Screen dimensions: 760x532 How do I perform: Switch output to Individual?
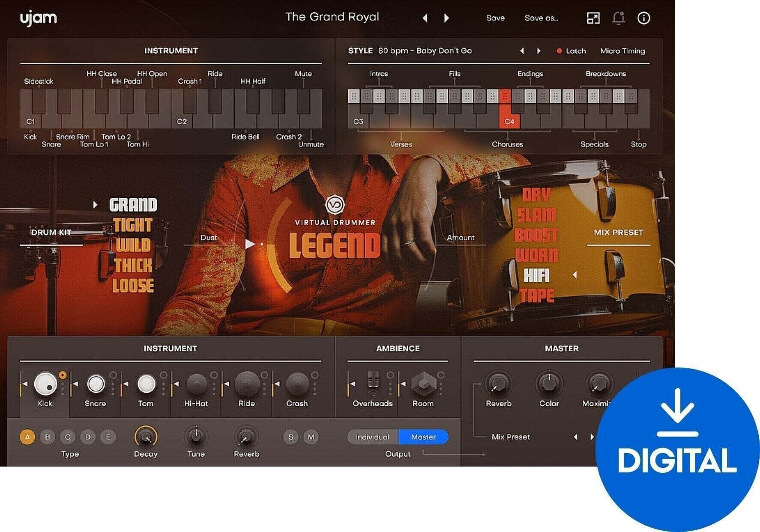pyautogui.click(x=372, y=437)
